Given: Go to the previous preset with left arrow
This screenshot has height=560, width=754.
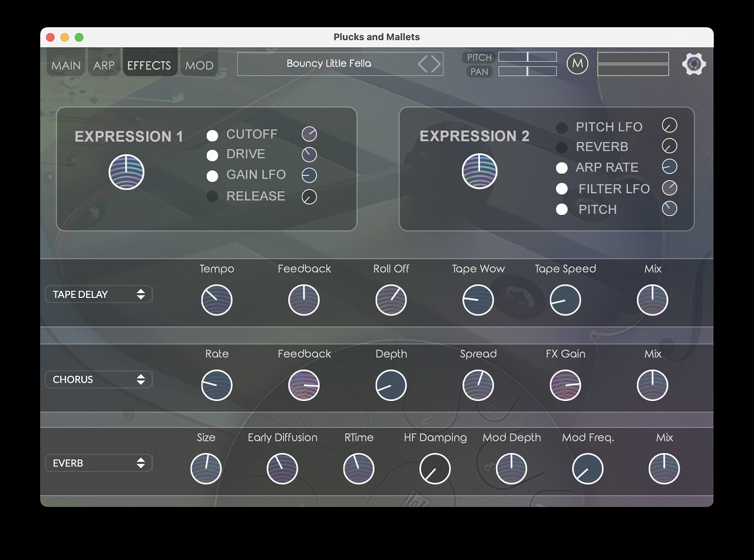Looking at the screenshot, I should 423,64.
